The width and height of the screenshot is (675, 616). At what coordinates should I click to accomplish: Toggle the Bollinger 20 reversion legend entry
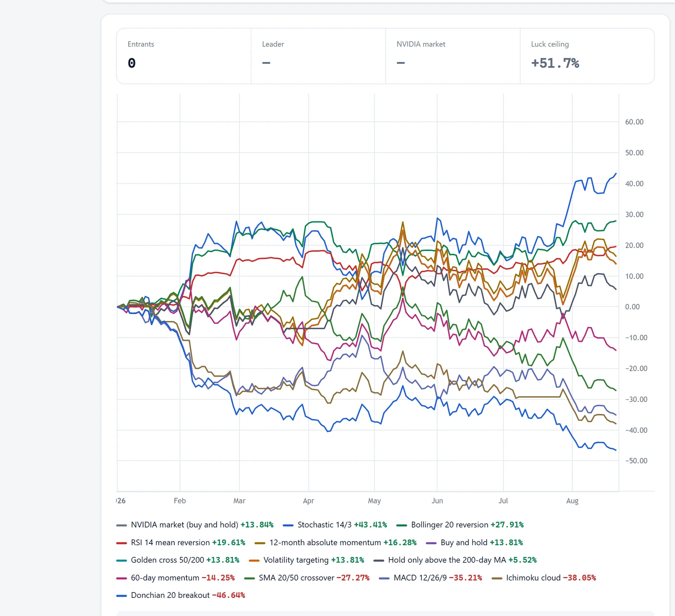pyautogui.click(x=460, y=525)
